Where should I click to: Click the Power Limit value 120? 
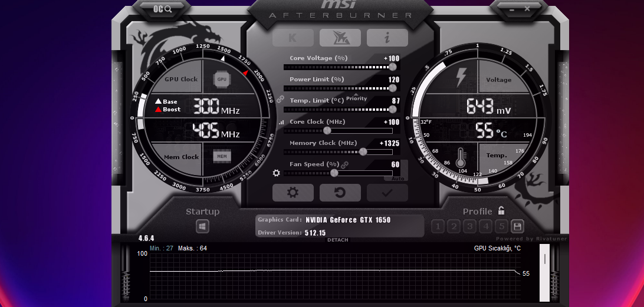pos(394,80)
